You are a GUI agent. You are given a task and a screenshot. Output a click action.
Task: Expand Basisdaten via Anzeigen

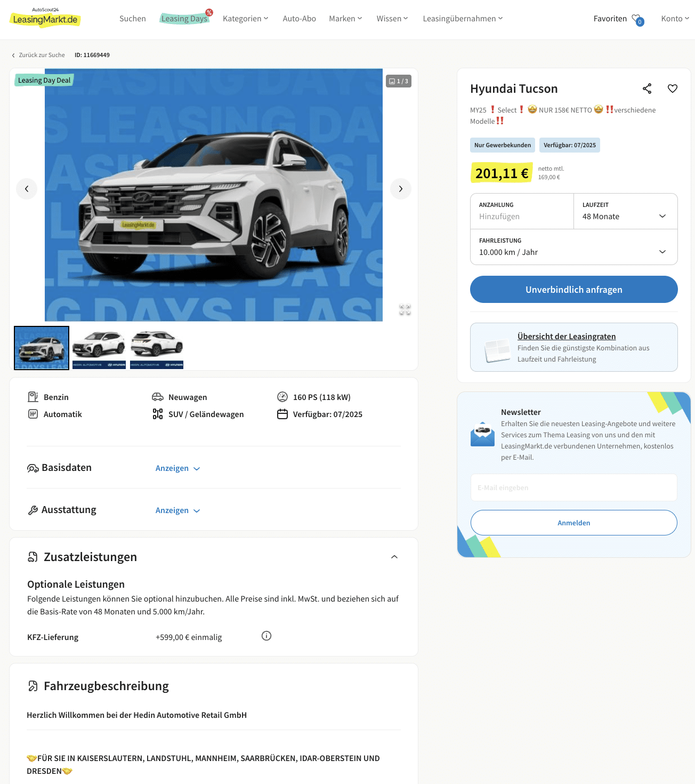point(178,468)
